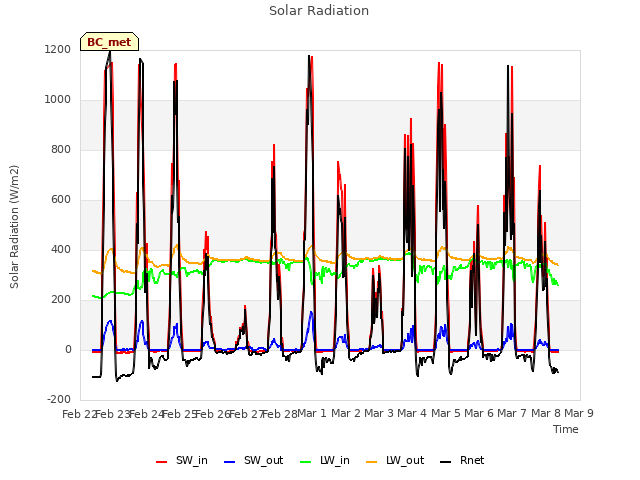
Task: Click the SW_in peak near Mar 1
Action: [312, 57]
